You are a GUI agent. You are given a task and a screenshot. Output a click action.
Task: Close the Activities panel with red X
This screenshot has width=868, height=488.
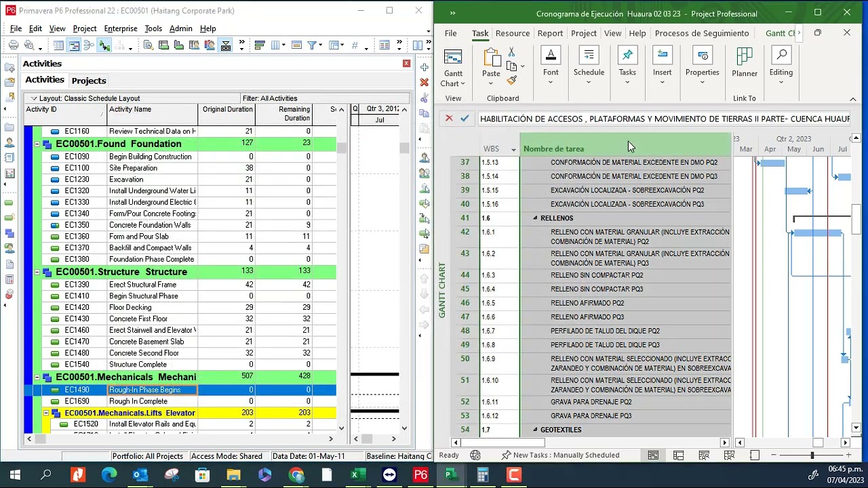(x=406, y=64)
